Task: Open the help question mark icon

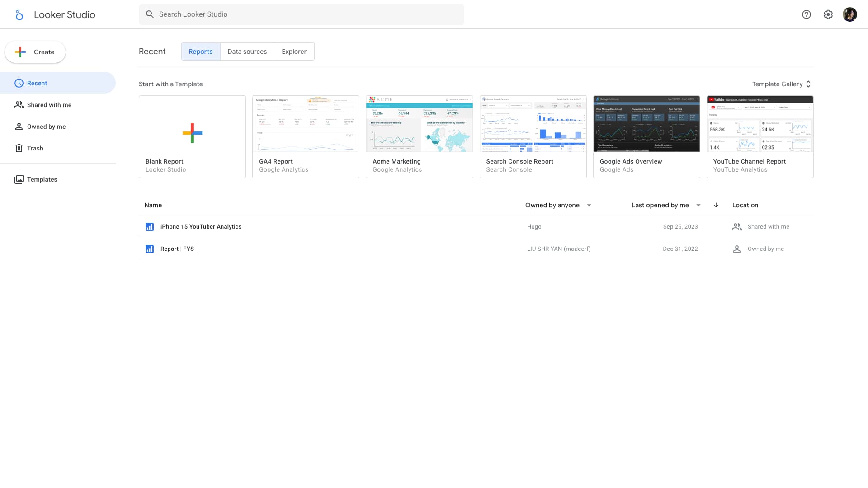Action: pyautogui.click(x=807, y=14)
